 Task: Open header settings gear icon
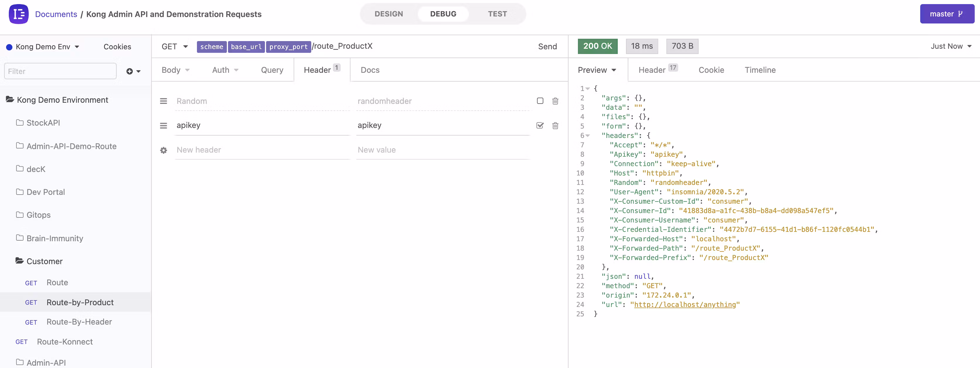coord(164,150)
